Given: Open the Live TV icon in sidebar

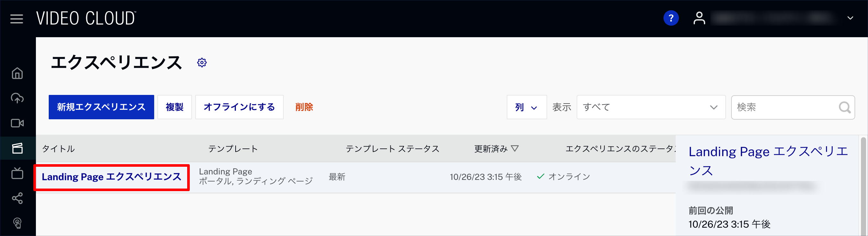Looking at the screenshot, I should pos(17,173).
